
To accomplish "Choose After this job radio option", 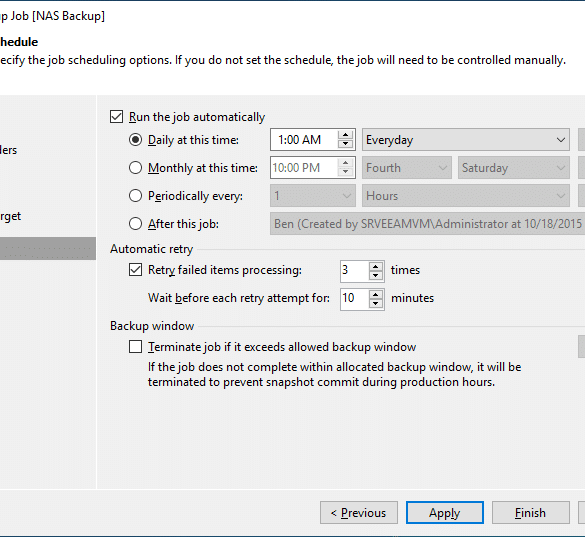I will 135,224.
